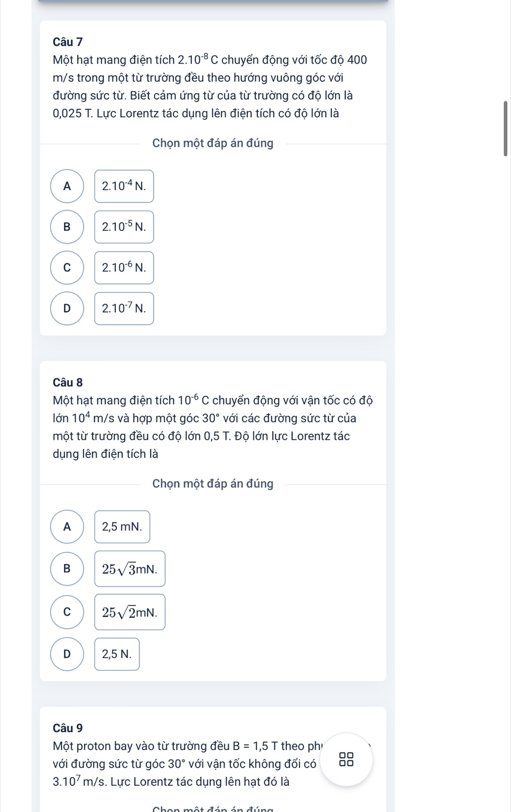
Task: Choose answer 25√3 mN in Câu 8
Action: coord(130,569)
